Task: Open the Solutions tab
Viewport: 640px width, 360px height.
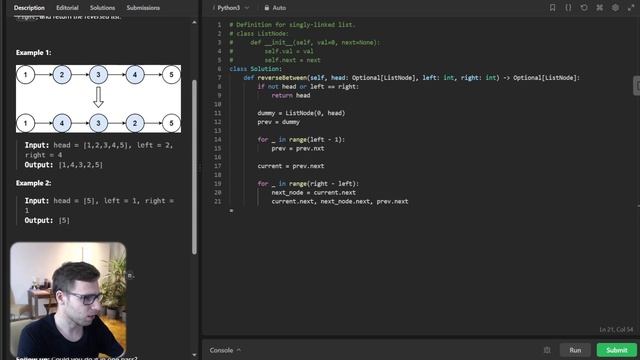Action: (x=102, y=8)
